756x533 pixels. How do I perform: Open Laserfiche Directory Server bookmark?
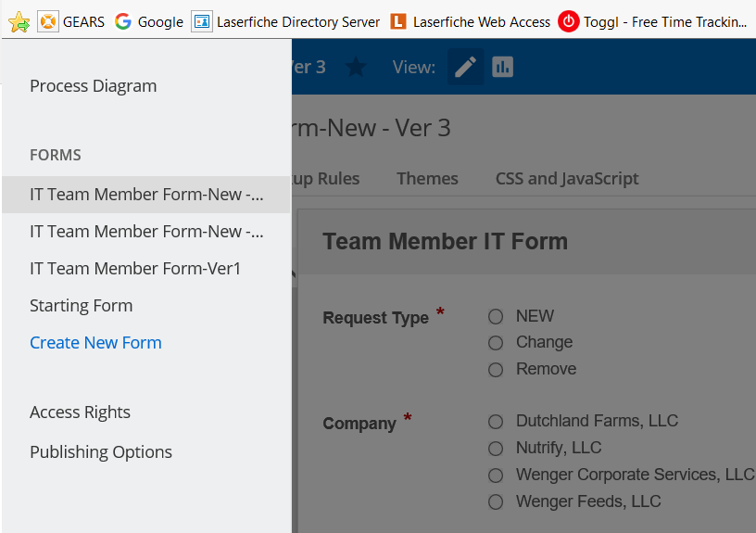click(286, 21)
